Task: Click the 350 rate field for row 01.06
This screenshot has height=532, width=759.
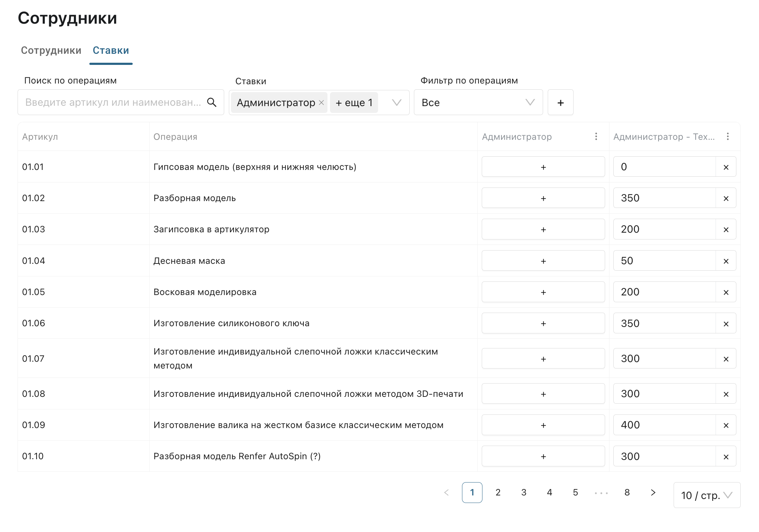Action: point(664,323)
